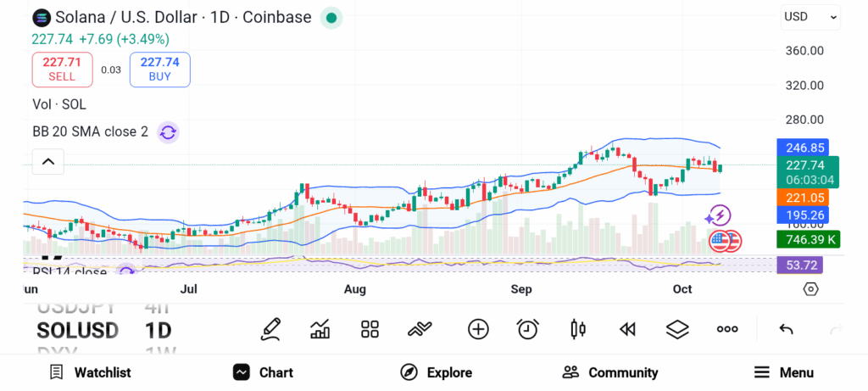This screenshot has width=868, height=391.
Task: Start bar replay with the rewind icon
Action: [x=627, y=329]
